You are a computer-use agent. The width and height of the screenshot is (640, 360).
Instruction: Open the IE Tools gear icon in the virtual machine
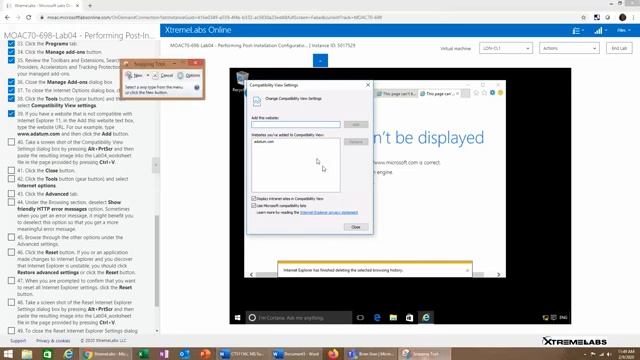click(x=492, y=93)
